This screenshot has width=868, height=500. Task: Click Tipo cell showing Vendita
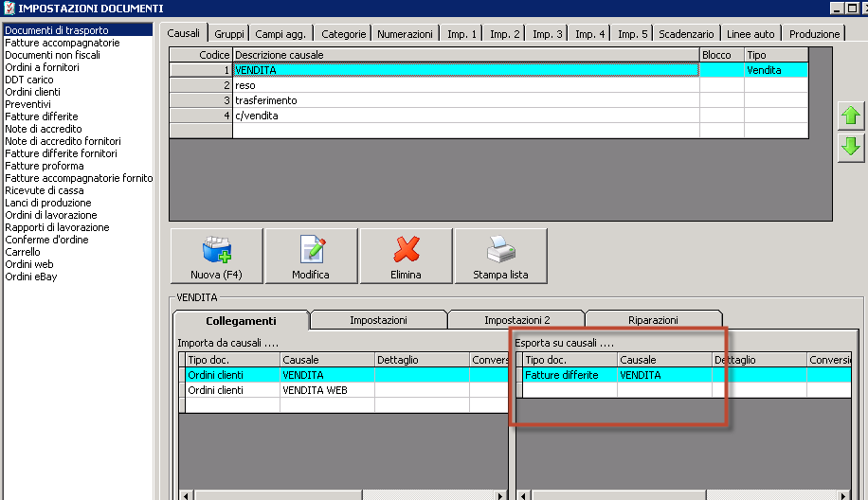click(775, 70)
